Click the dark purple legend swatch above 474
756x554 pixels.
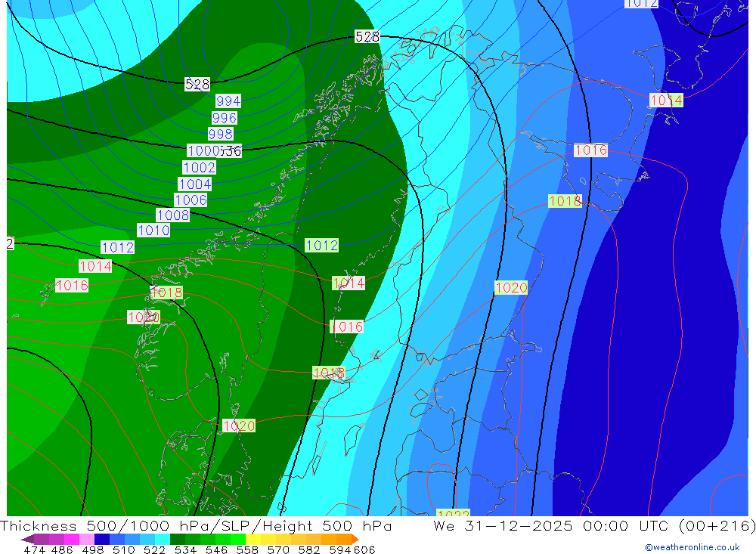click(x=42, y=539)
